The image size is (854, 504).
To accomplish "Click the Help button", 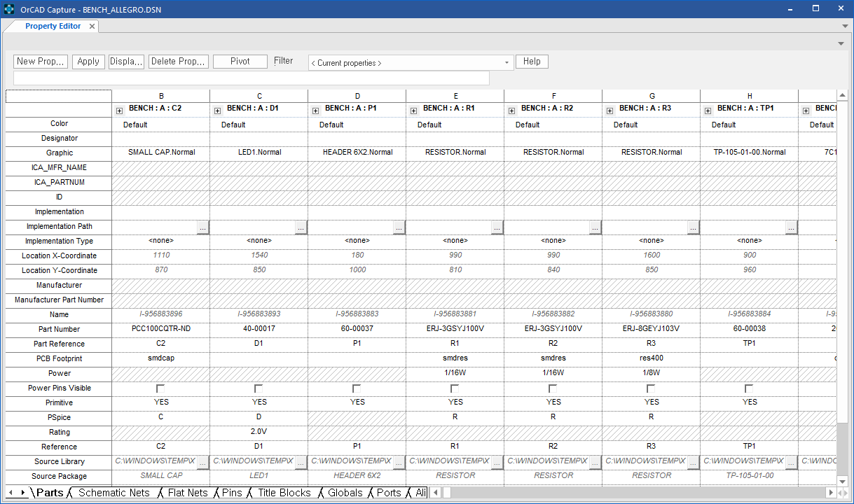I will coord(532,62).
